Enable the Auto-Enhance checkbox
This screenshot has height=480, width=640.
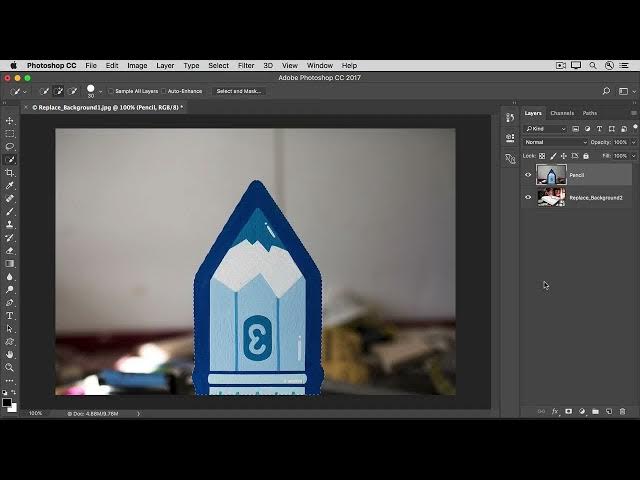click(164, 91)
